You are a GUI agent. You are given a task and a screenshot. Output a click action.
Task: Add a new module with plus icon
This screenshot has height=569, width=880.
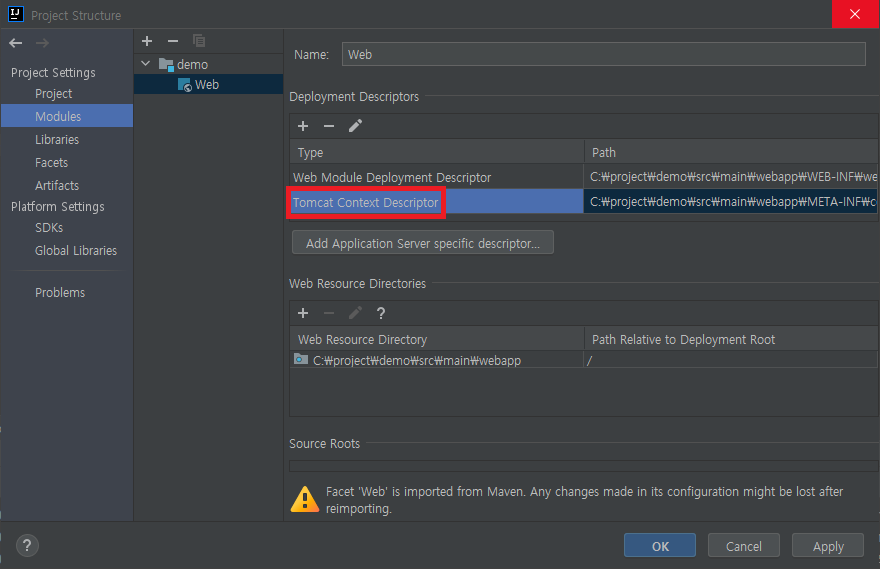(147, 41)
